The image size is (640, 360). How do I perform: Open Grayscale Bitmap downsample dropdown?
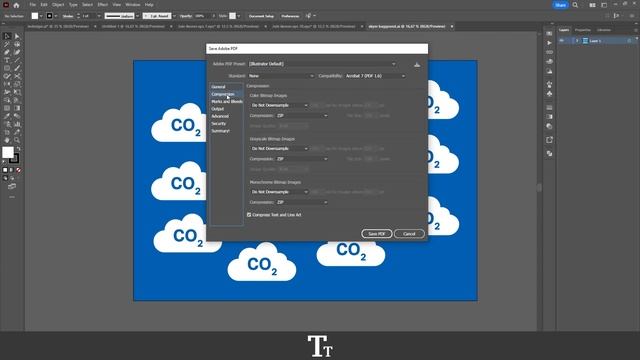[279, 149]
